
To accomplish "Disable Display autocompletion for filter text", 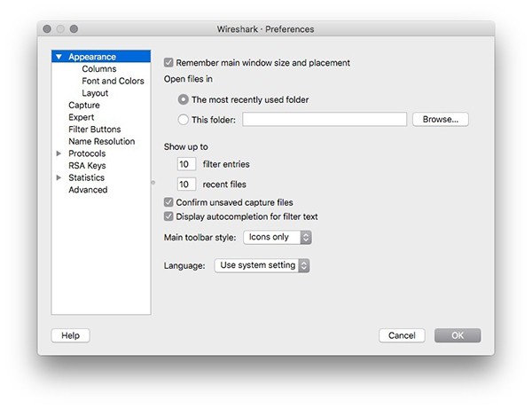I will (168, 216).
